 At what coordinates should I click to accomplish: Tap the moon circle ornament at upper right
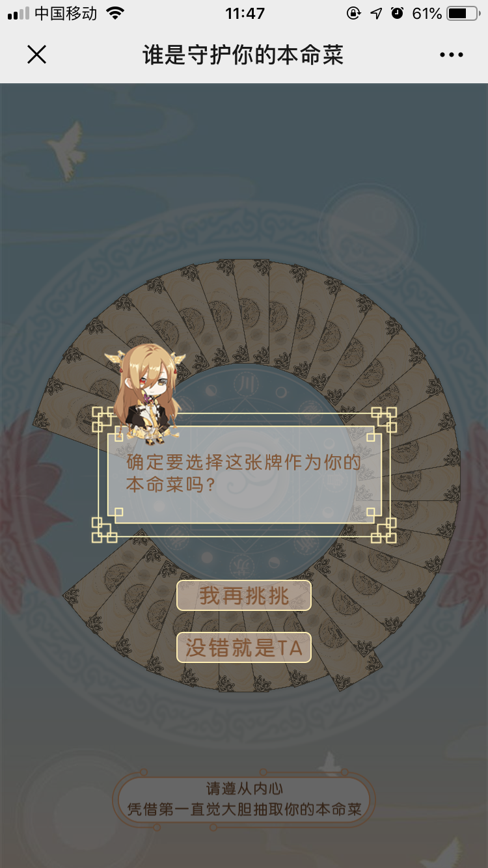370,231
